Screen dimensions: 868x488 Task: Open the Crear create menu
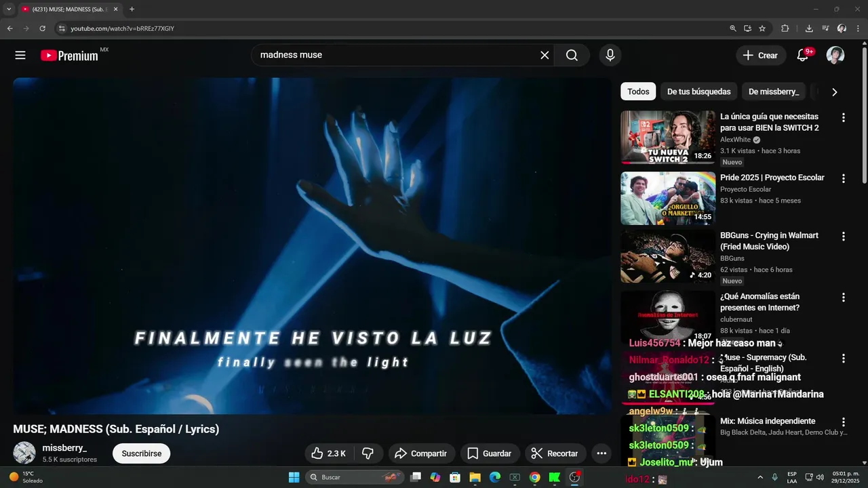pos(761,56)
